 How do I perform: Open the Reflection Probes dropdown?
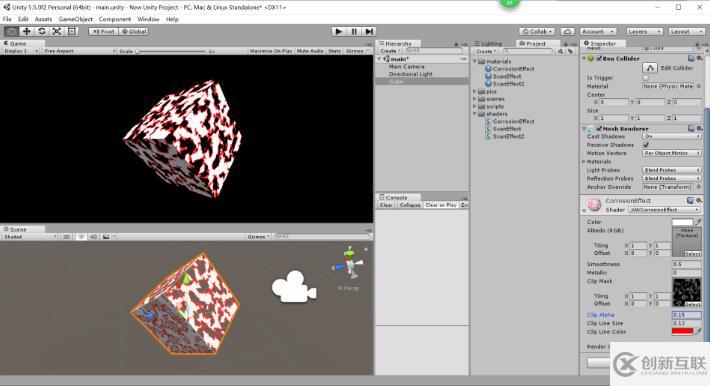(672, 179)
